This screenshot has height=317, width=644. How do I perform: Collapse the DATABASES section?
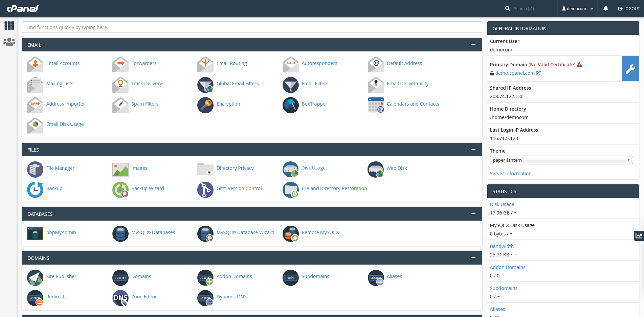[x=473, y=214]
